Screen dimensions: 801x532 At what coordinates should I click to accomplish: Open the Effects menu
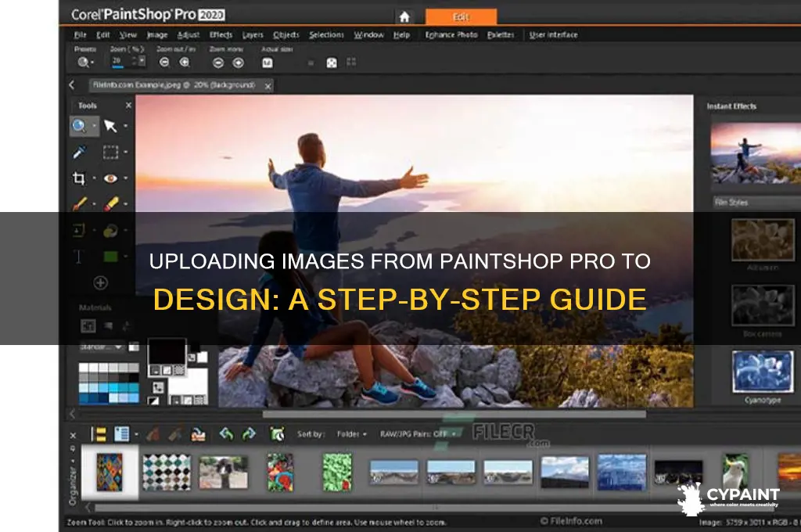coord(221,34)
